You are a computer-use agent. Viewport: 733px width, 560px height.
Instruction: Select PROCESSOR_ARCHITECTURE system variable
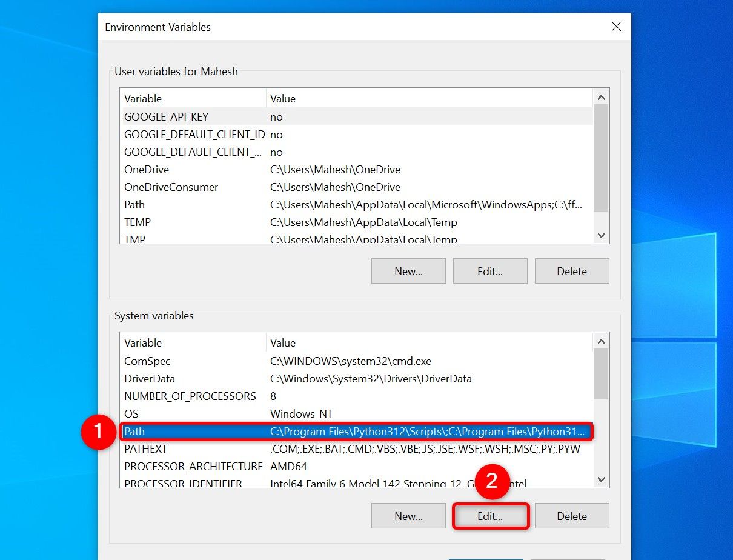click(357, 467)
